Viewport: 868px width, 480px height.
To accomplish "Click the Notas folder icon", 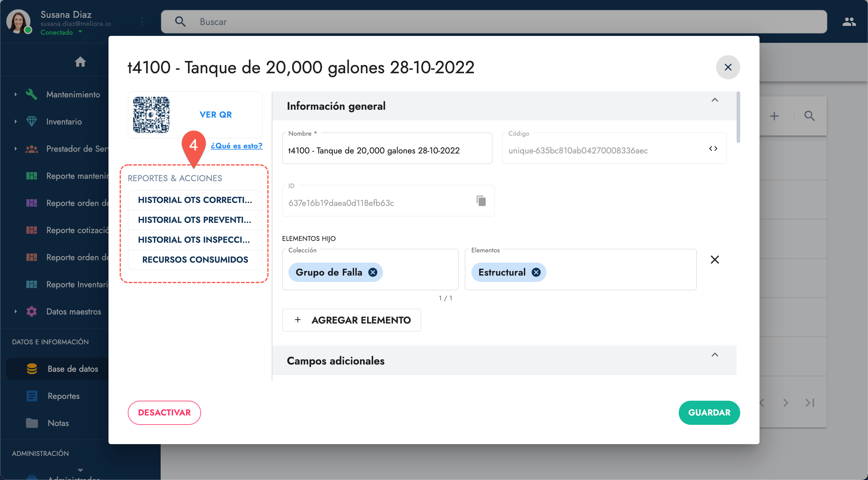I will (32, 423).
